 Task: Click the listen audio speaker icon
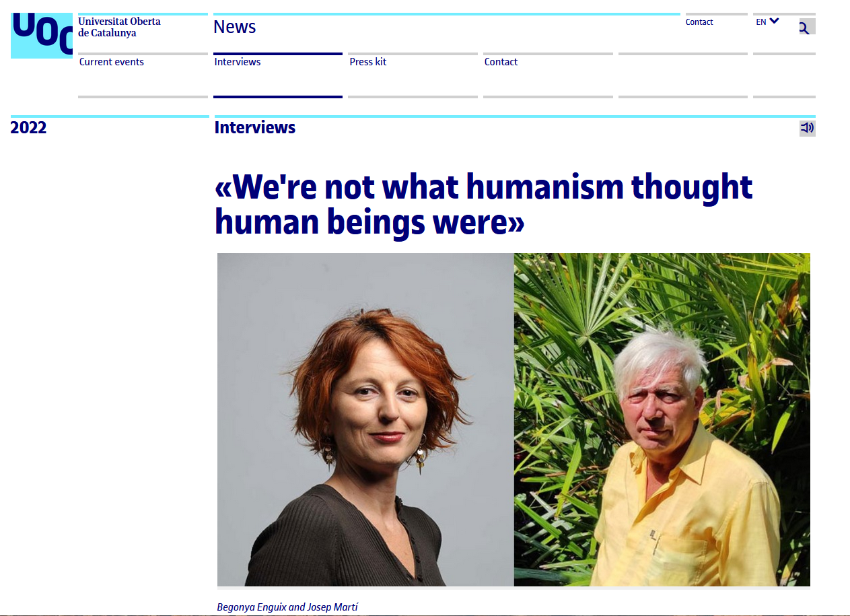tap(807, 128)
